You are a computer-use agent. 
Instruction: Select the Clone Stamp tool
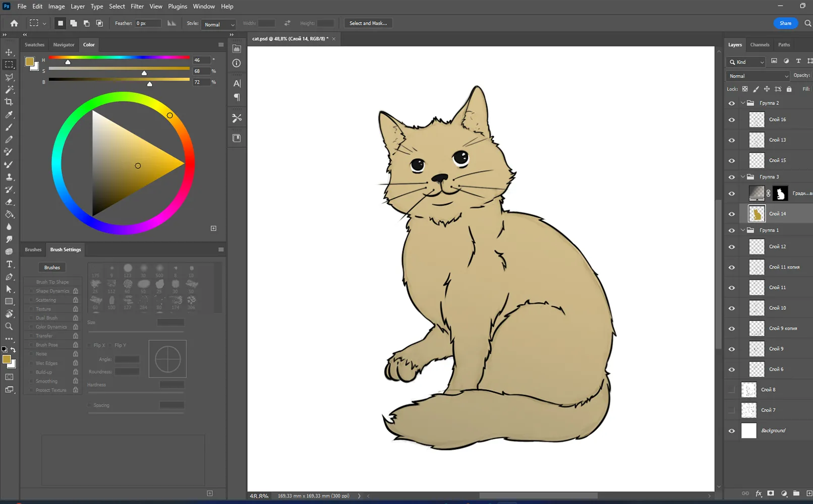9,177
